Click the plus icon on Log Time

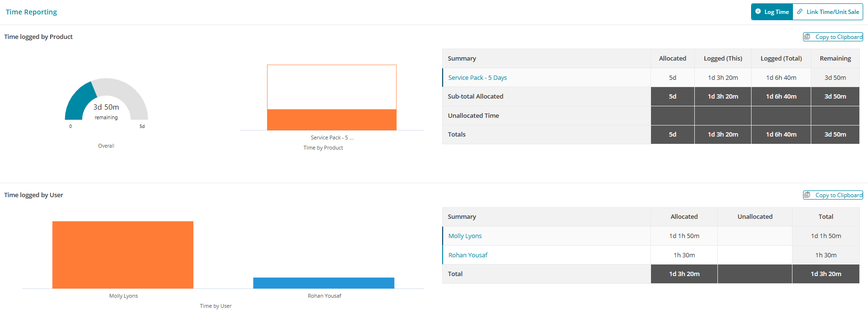[758, 12]
